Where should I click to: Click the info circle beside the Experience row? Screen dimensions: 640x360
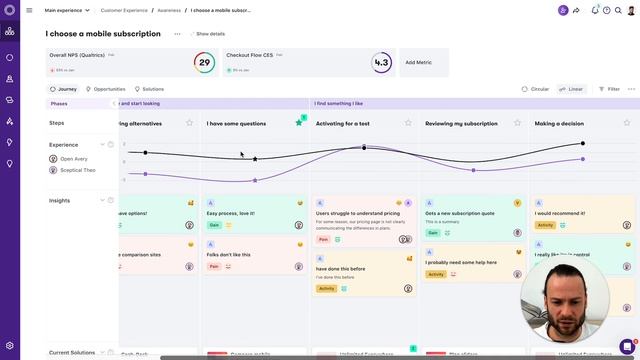pos(111,144)
